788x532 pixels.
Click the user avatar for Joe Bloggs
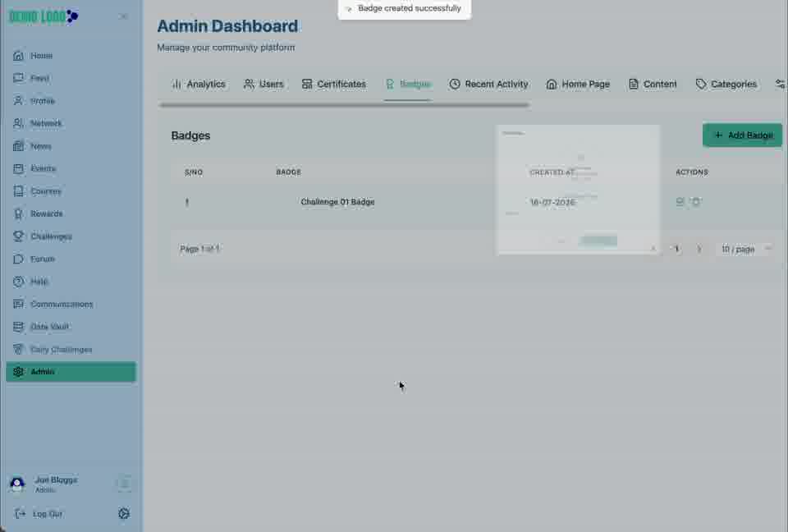17,484
